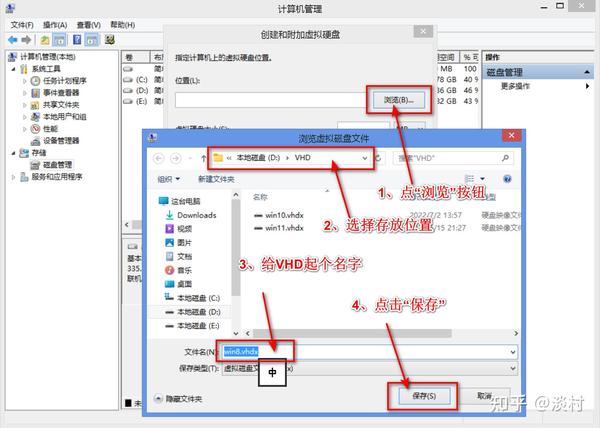Viewport: 600px width, 428px height.
Task: Click the 浏览(B)... button
Action: (x=399, y=100)
